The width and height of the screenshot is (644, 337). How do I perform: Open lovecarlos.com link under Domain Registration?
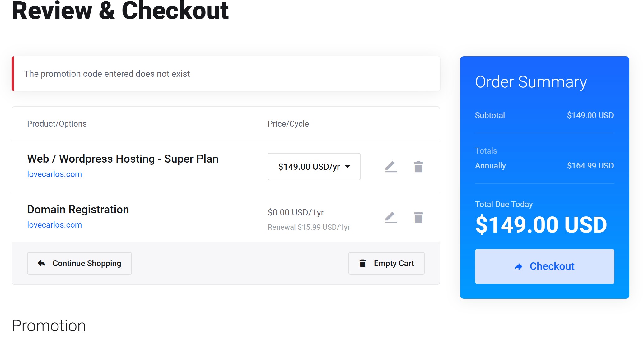[x=54, y=224]
